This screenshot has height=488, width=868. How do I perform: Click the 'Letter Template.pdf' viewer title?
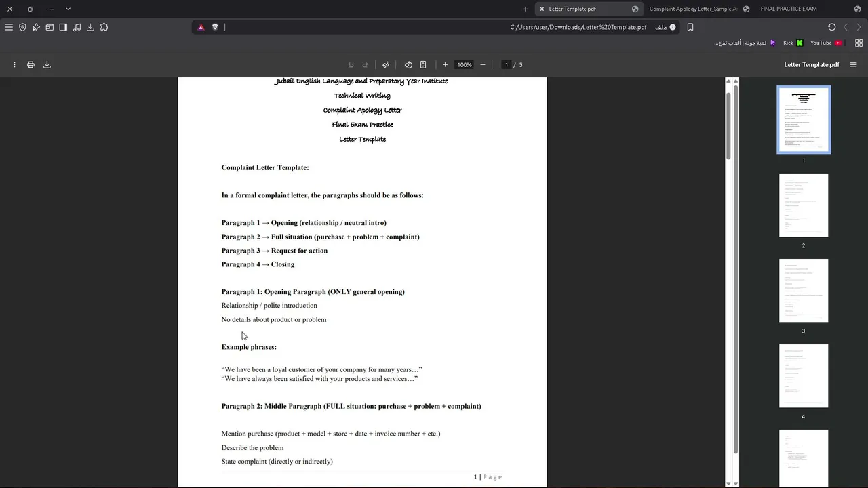pyautogui.click(x=812, y=64)
